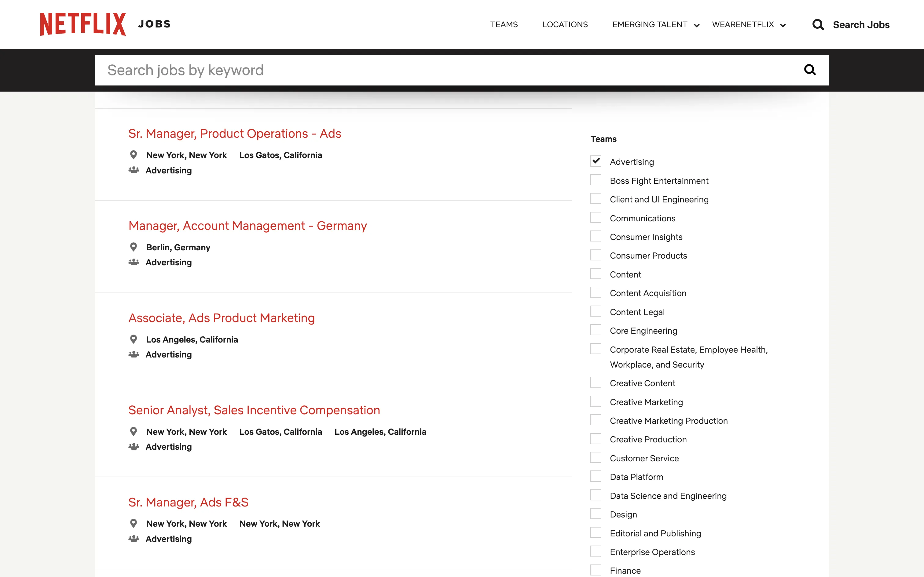
Task: Open Sr. Manager, Product Operations - Ads listing
Action: 234,134
